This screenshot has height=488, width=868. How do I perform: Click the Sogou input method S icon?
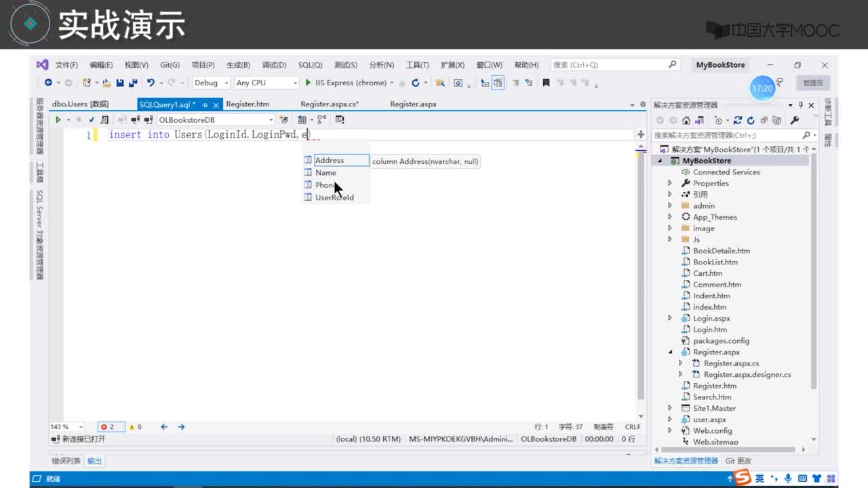point(743,479)
